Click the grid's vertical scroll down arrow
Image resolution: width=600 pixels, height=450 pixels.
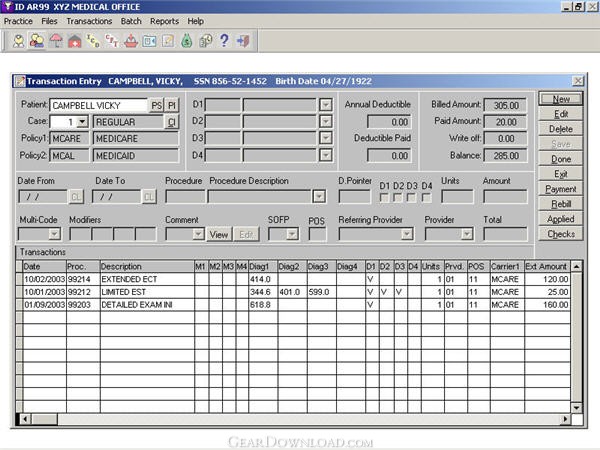(576, 408)
